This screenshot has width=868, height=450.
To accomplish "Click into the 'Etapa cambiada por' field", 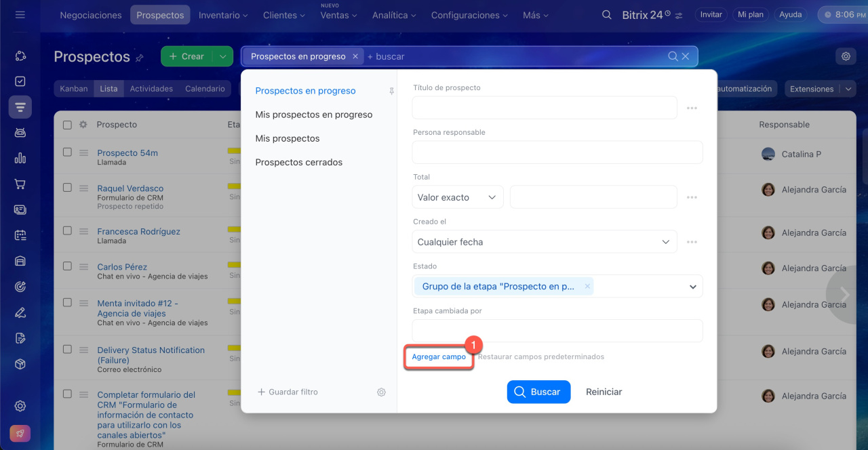I will tap(557, 331).
